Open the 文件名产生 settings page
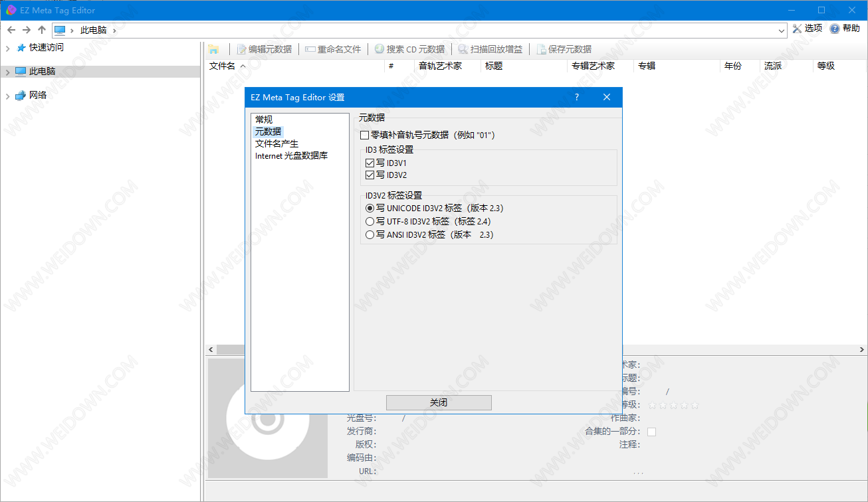Viewport: 868px width, 502px height. pyautogui.click(x=276, y=144)
